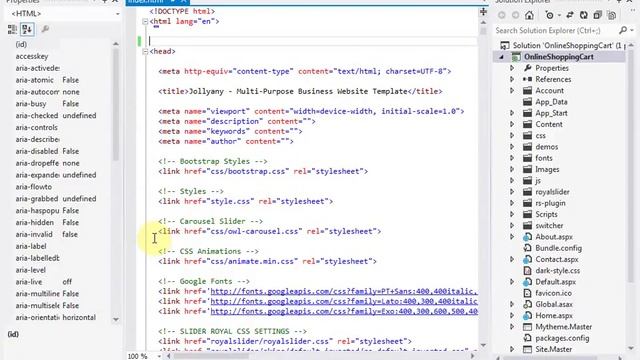The height and width of the screenshot is (360, 640).
Task: Open the Pending Changes Filter clock icon
Action: click(550, 16)
